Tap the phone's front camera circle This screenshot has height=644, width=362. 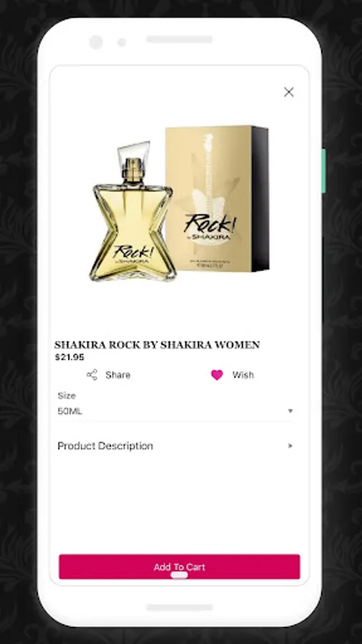pos(96,42)
